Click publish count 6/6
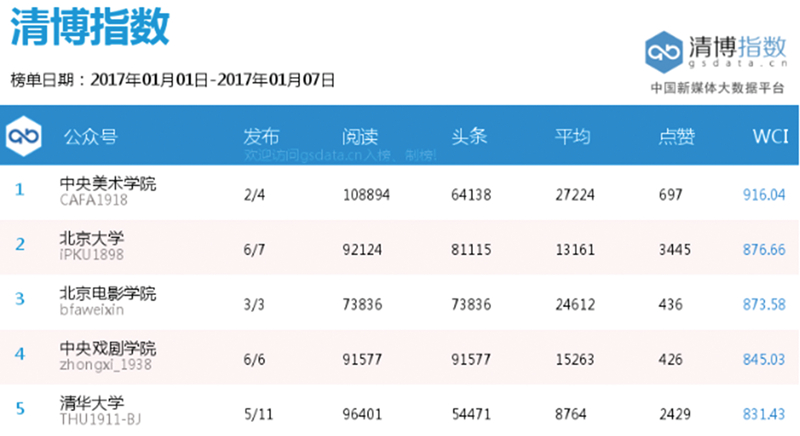The height and width of the screenshot is (436, 800). [254, 360]
